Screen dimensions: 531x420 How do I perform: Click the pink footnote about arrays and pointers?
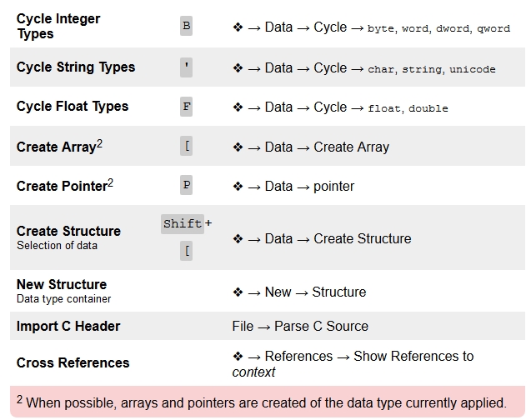(265, 402)
